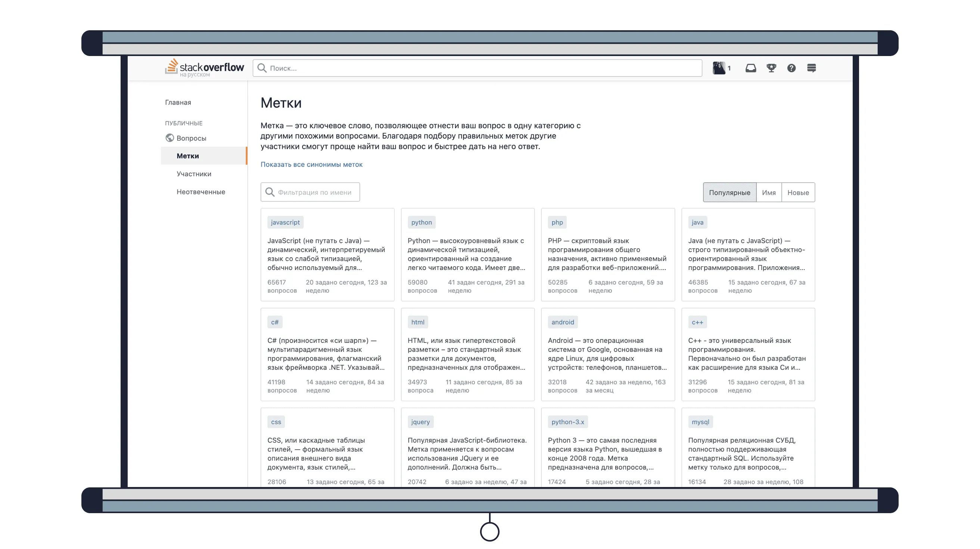Open the c++ tag
The width and height of the screenshot is (980, 549).
tap(697, 322)
